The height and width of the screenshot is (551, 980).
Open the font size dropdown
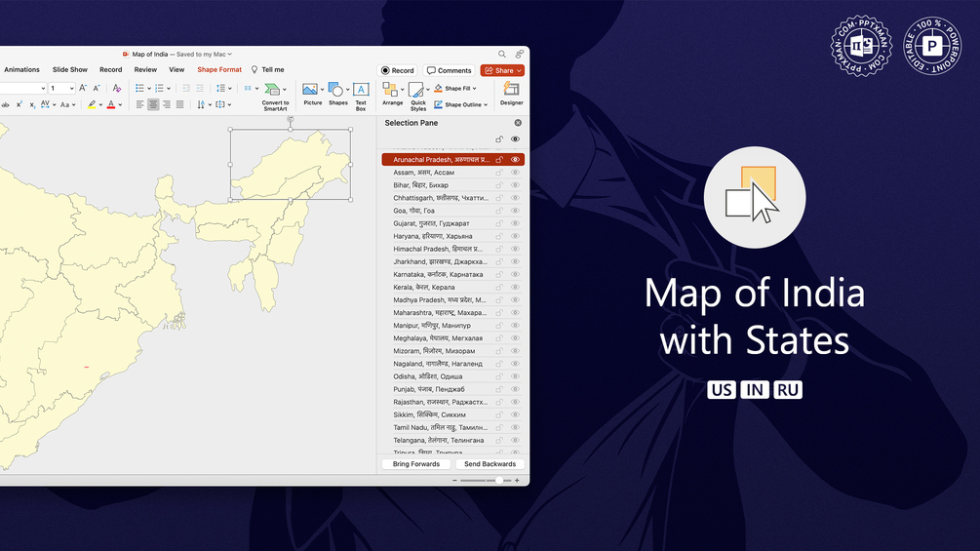pos(72,88)
